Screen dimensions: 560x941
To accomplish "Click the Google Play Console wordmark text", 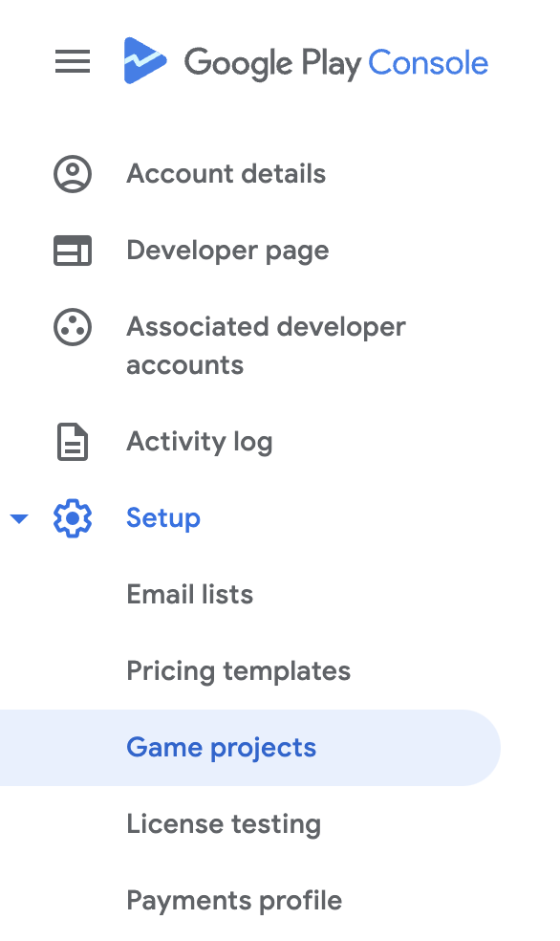I will [x=335, y=63].
